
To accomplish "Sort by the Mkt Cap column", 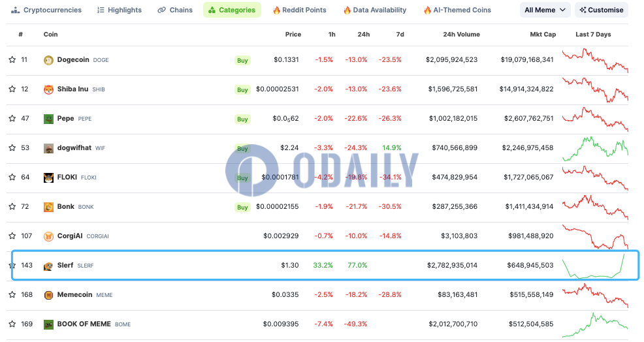I will (543, 35).
